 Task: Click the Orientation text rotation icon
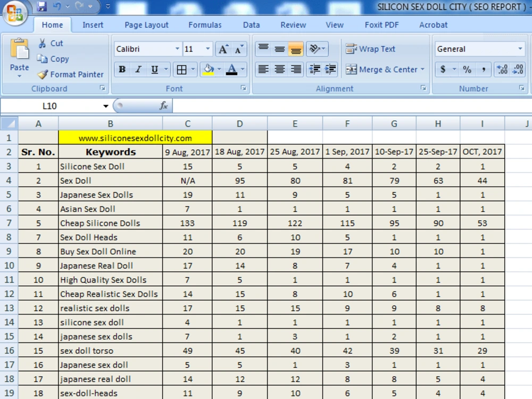coord(314,49)
